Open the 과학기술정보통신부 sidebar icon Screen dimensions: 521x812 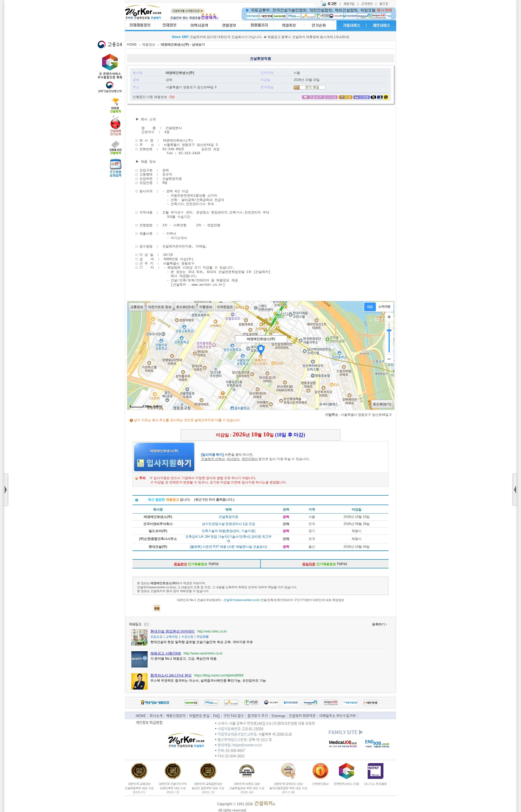tap(110, 87)
